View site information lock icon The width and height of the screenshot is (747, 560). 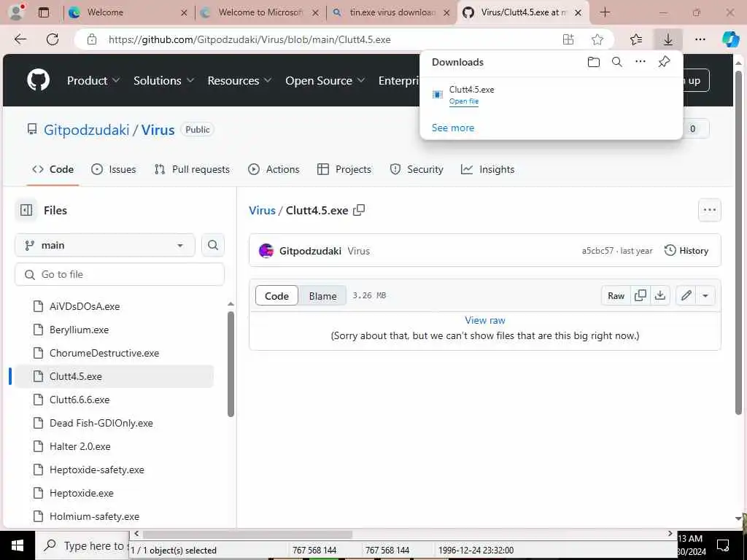pos(92,39)
